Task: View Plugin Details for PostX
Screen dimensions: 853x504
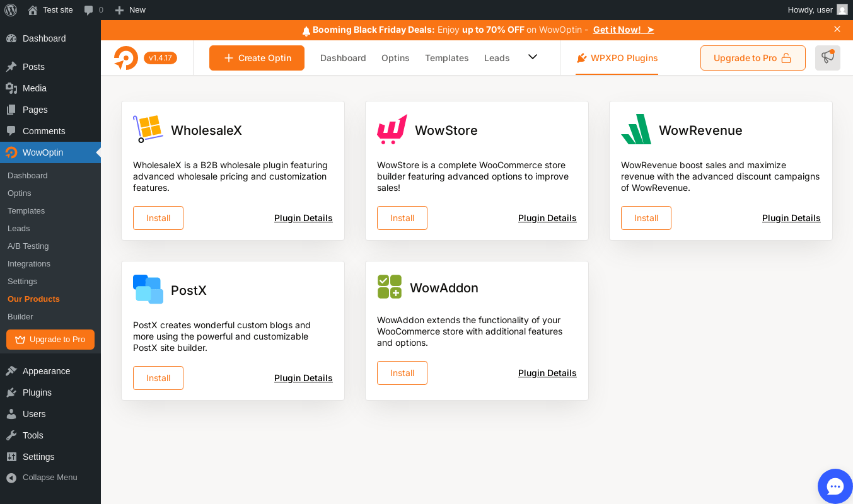Action: (x=303, y=378)
